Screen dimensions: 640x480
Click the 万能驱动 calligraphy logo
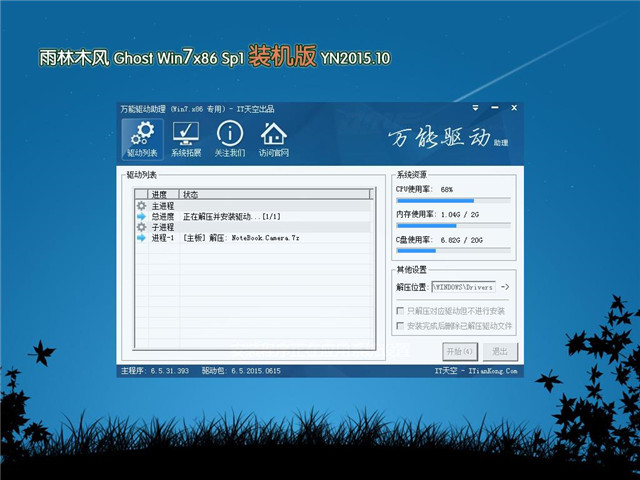point(440,138)
